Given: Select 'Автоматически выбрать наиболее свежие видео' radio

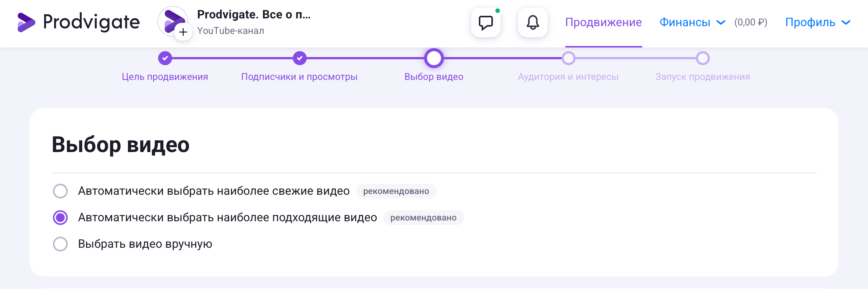Looking at the screenshot, I should click(60, 191).
